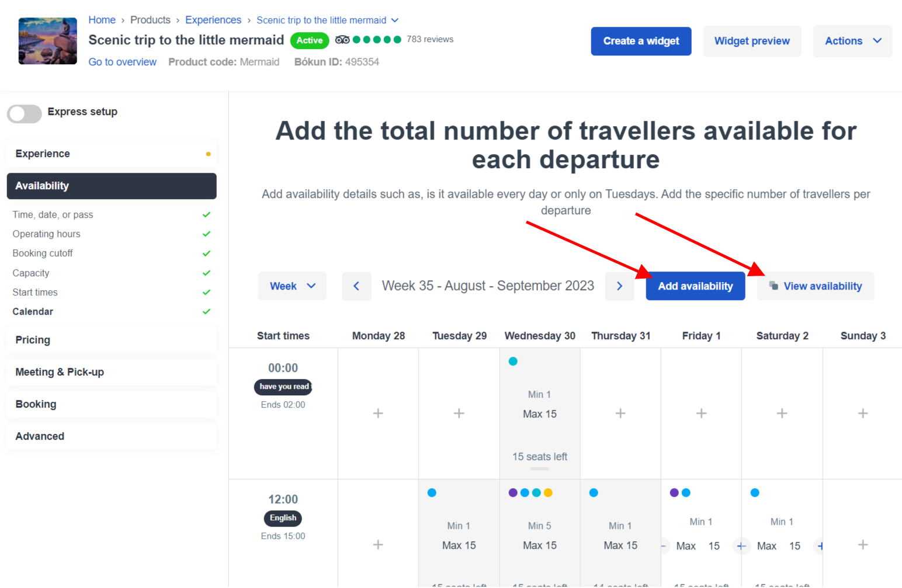Viewport: 902px width, 588px height.
Task: Add availability Monday 28 at 00:00
Action: point(378,413)
